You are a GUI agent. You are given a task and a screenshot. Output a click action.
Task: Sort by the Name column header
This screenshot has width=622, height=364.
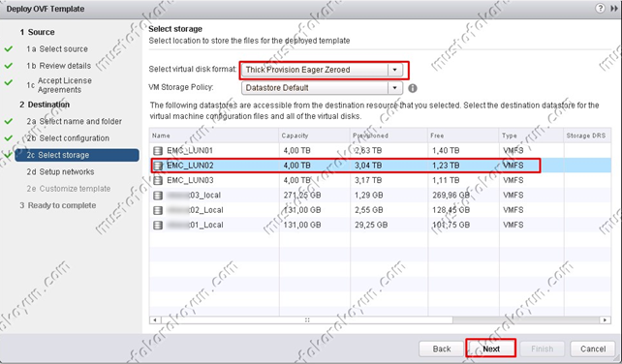pos(214,136)
